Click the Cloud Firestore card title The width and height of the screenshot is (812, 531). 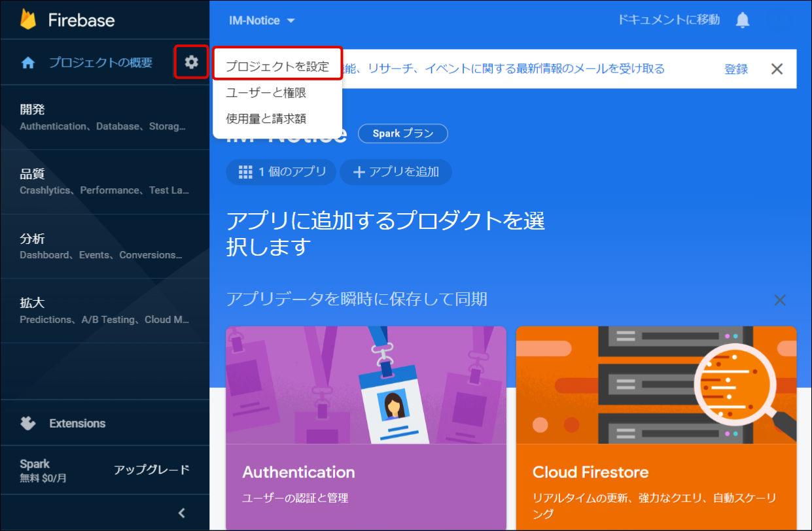point(591,472)
